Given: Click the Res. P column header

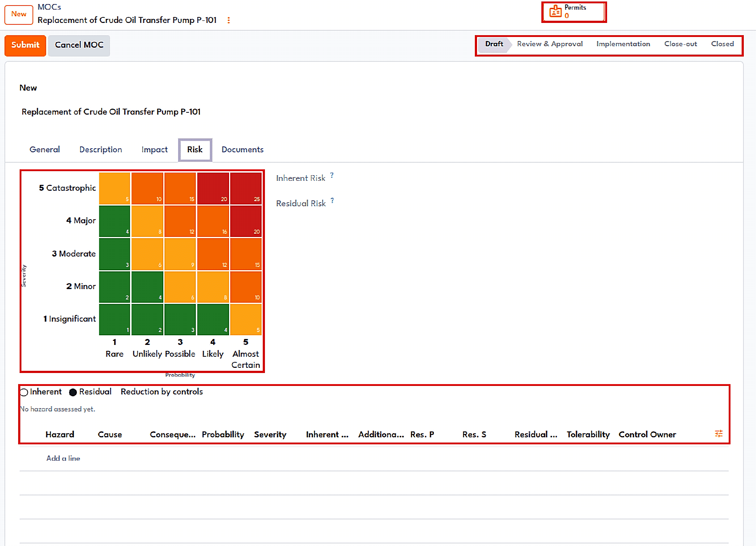Looking at the screenshot, I should (x=422, y=434).
